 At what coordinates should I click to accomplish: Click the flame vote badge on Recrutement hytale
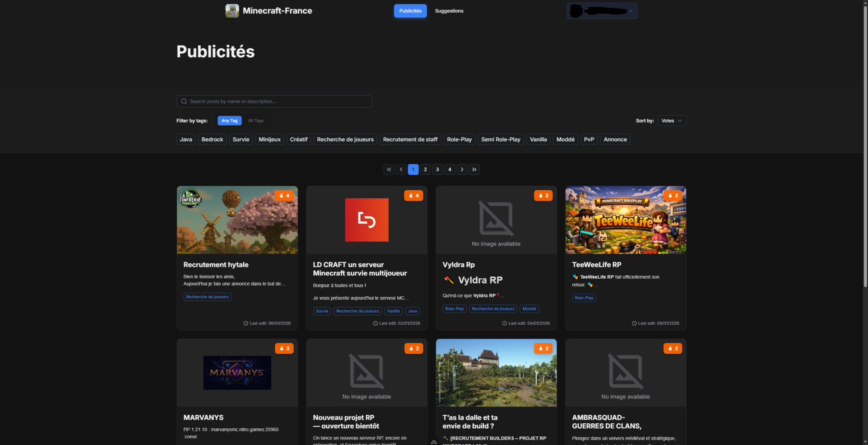(284, 196)
